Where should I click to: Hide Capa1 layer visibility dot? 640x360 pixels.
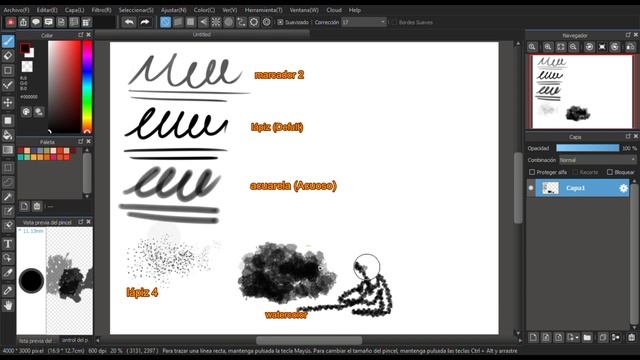531,188
